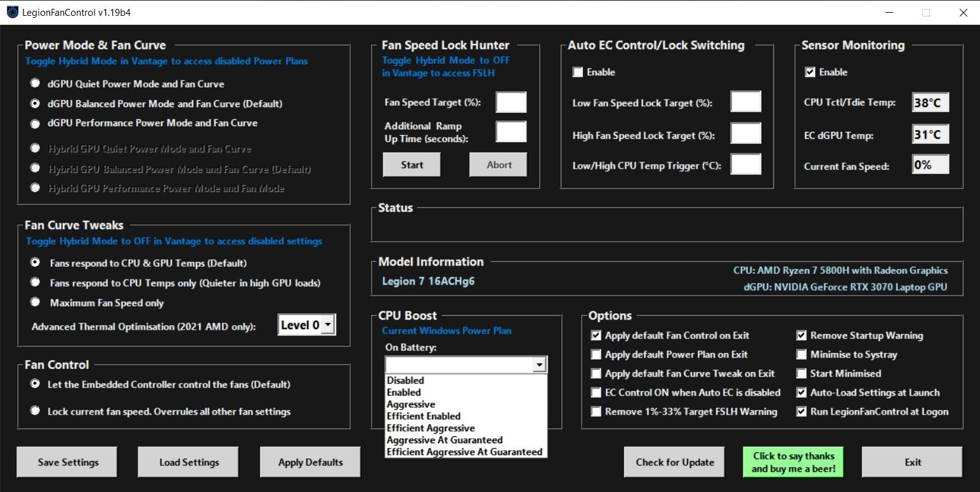The image size is (980, 492).
Task: Click the Exit button
Action: [912, 462]
